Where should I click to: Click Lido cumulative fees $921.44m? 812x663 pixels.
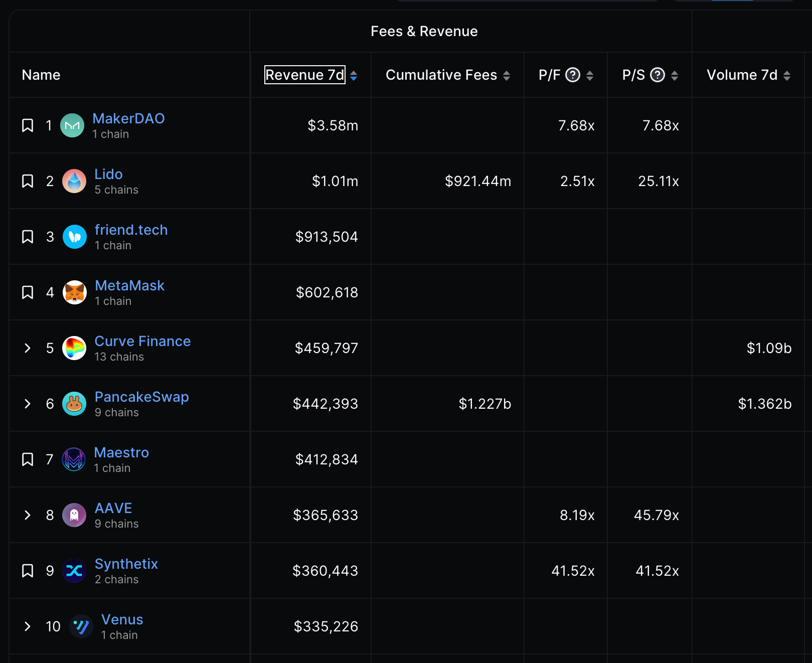pyautogui.click(x=478, y=181)
